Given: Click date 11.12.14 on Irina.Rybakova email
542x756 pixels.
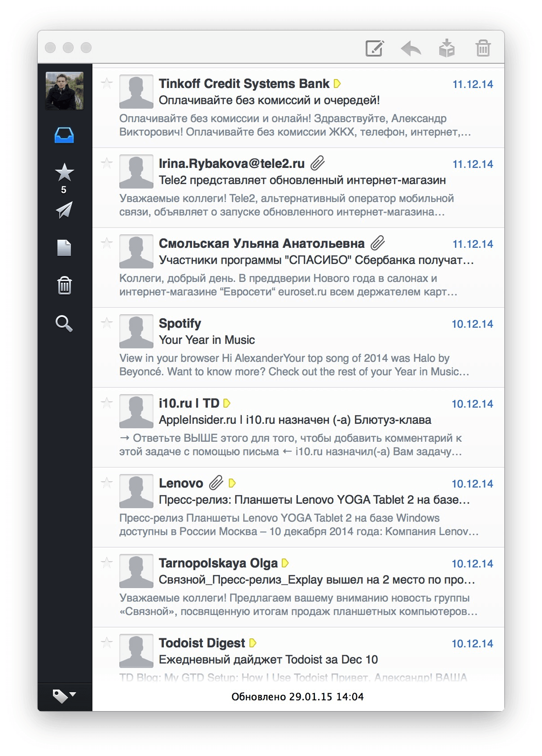Looking at the screenshot, I should click(472, 164).
